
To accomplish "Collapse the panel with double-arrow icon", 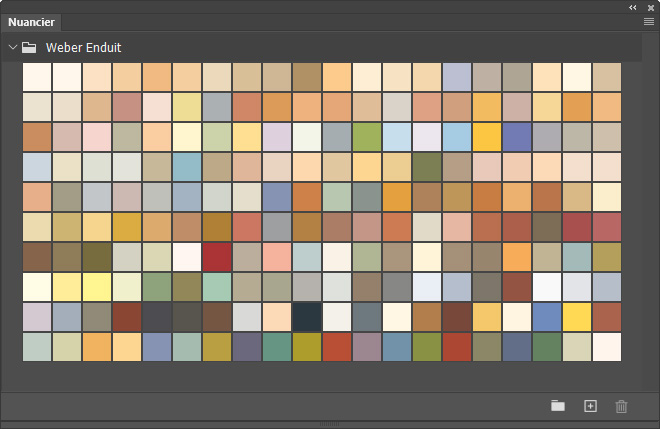I will 633,8.
